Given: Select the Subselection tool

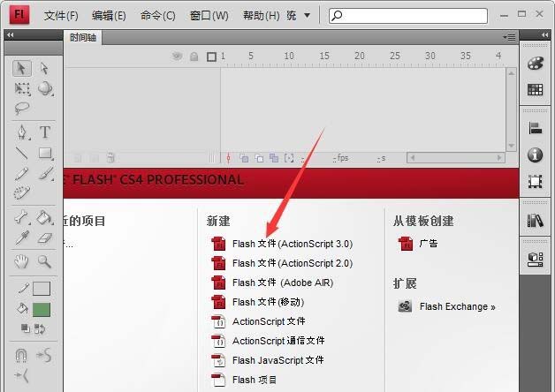Looking at the screenshot, I should (x=44, y=68).
